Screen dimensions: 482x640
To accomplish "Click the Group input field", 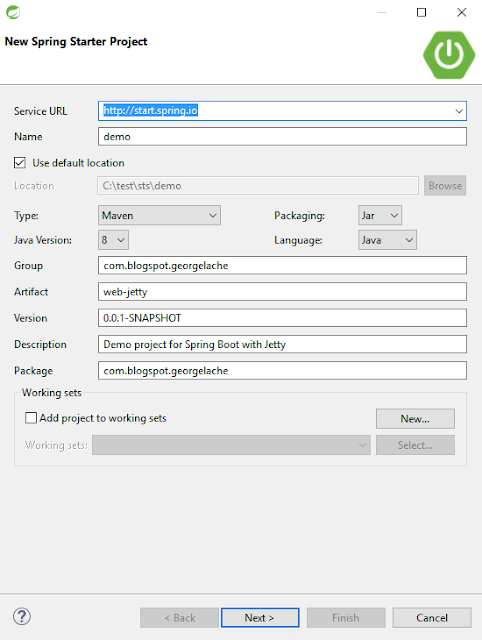I will (282, 266).
